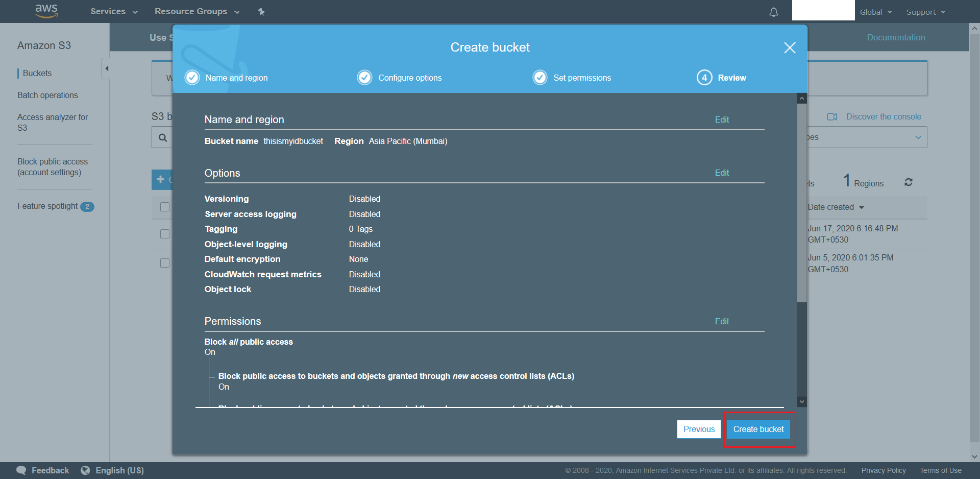Open Buckets in the sidebar

click(37, 73)
